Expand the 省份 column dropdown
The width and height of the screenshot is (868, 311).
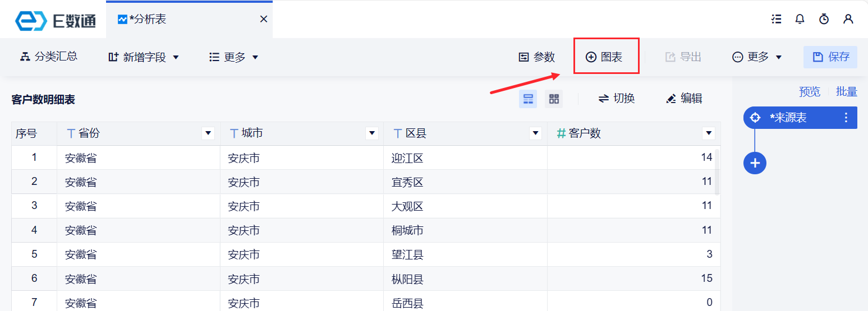209,133
